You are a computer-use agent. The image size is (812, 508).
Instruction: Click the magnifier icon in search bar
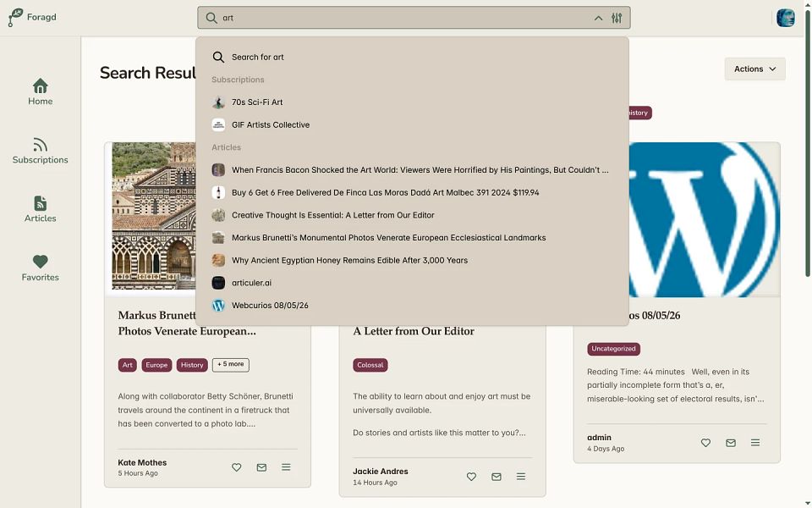[211, 18]
